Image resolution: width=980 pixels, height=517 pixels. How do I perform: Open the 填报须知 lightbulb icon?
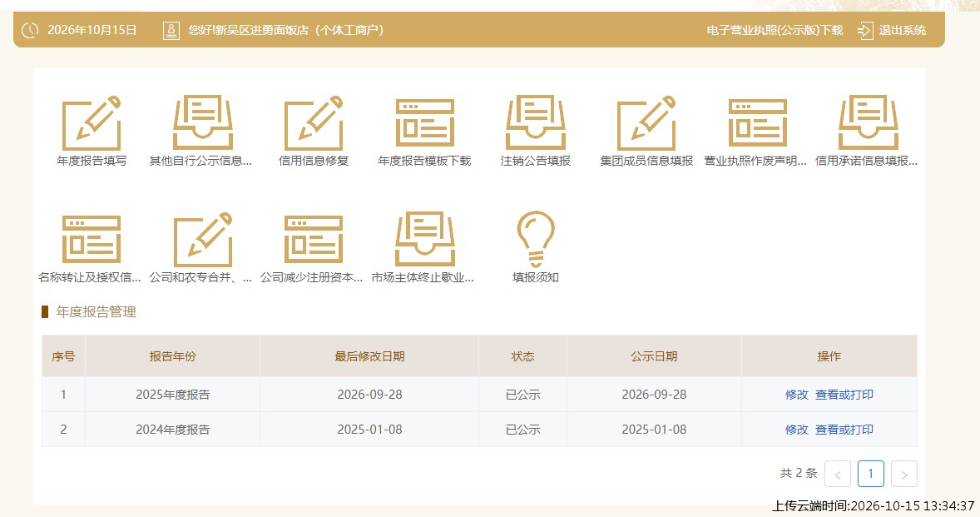[536, 239]
